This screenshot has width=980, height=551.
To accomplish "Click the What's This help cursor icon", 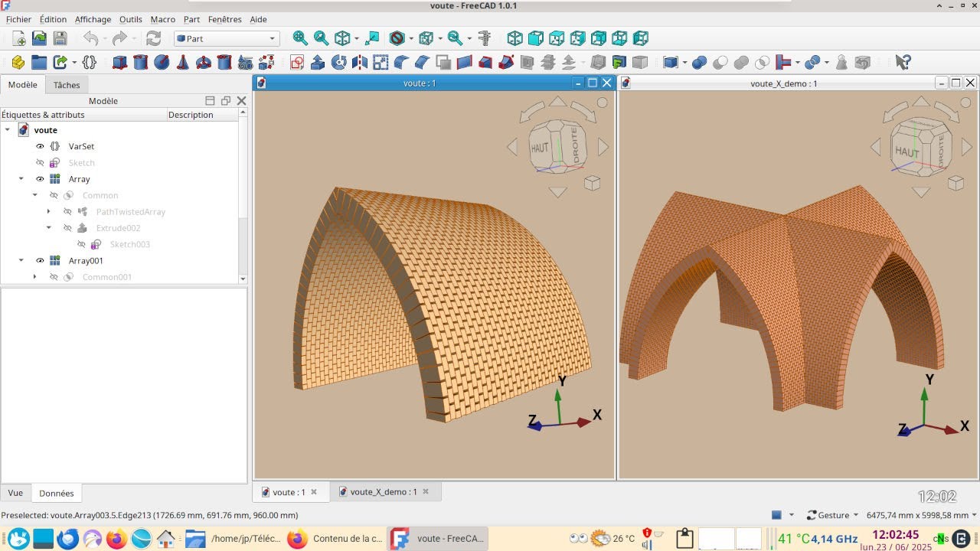I will 903,62.
